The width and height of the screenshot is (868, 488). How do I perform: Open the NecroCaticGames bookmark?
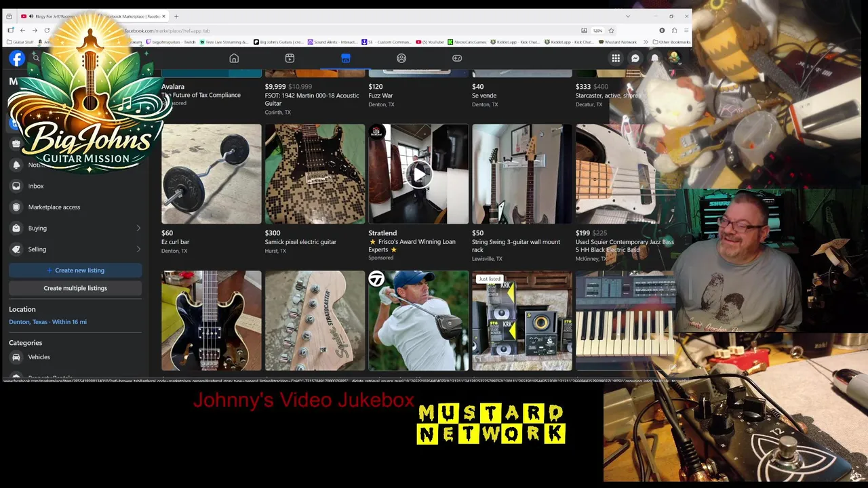pos(467,42)
